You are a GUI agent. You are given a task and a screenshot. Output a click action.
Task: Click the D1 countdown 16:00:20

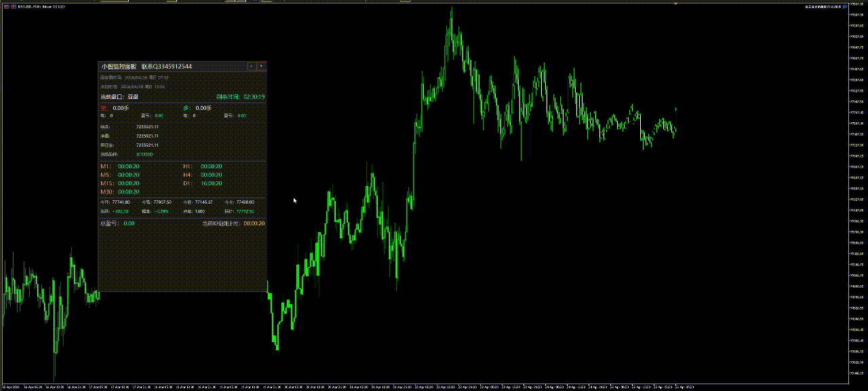(211, 183)
